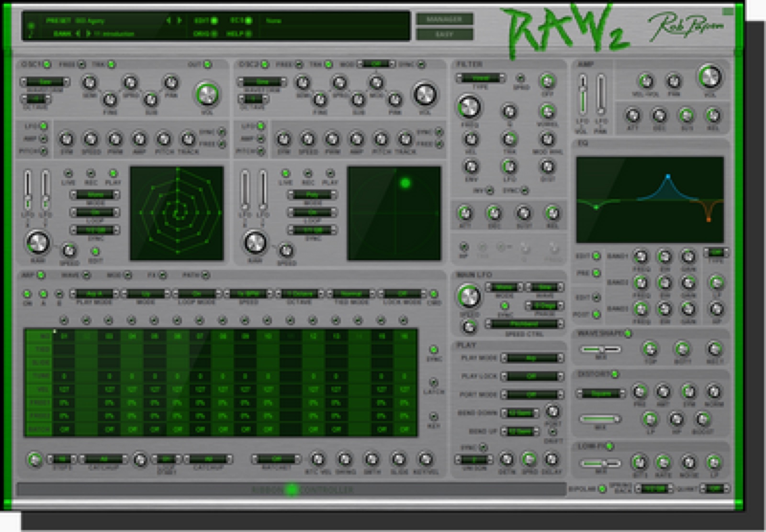The image size is (766, 532).
Task: Adjust the arpeggiator SWING knob
Action: 344,459
